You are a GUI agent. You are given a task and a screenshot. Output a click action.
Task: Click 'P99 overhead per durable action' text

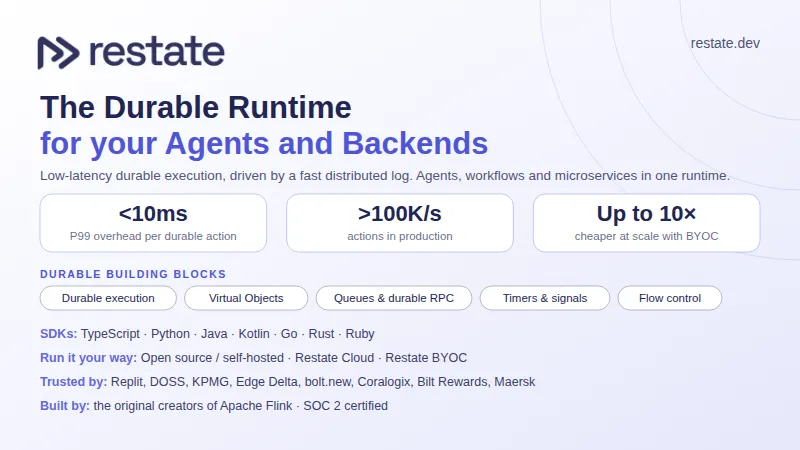tap(153, 236)
